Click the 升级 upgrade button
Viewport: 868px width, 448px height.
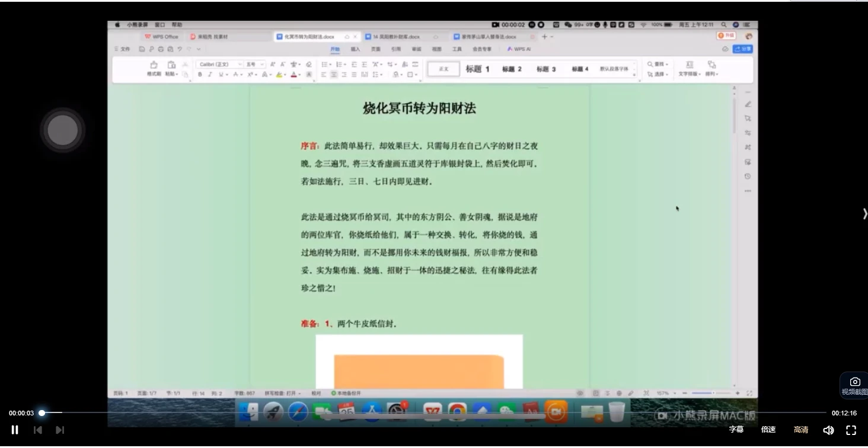click(726, 36)
